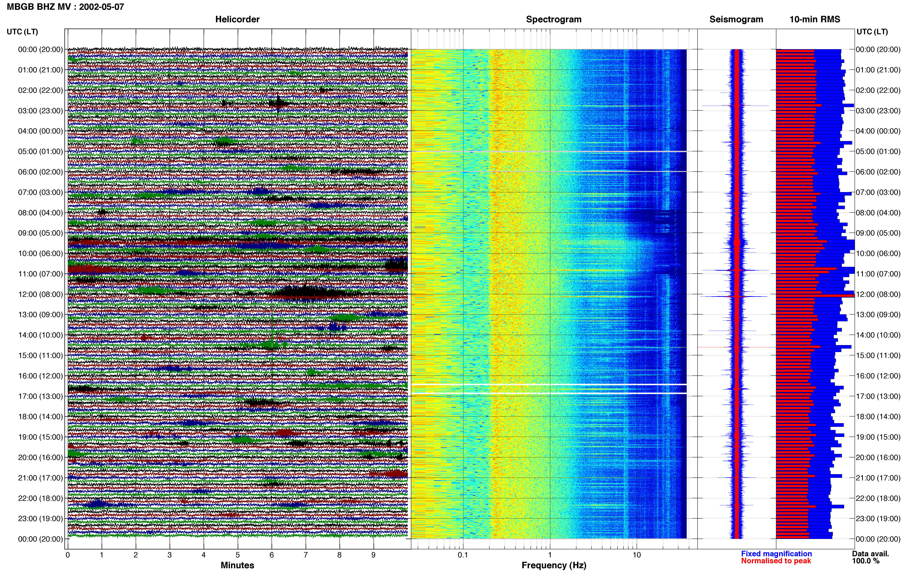
Task: Click the minute 5 tick label
Action: (x=238, y=555)
